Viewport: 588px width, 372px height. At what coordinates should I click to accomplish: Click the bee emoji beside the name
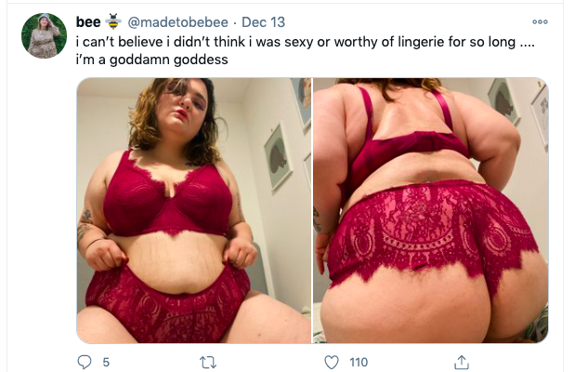(x=113, y=21)
